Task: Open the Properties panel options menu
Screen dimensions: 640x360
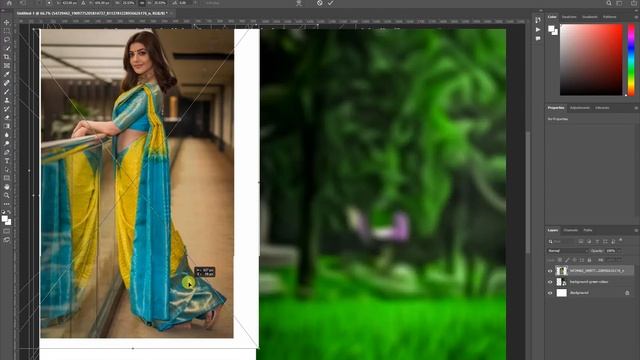Action: [x=636, y=108]
